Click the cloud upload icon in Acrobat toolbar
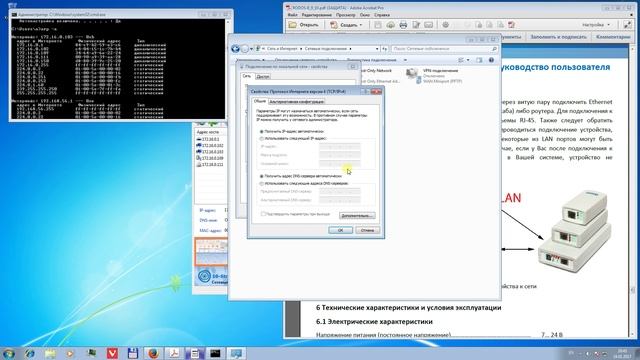 coord(390,25)
